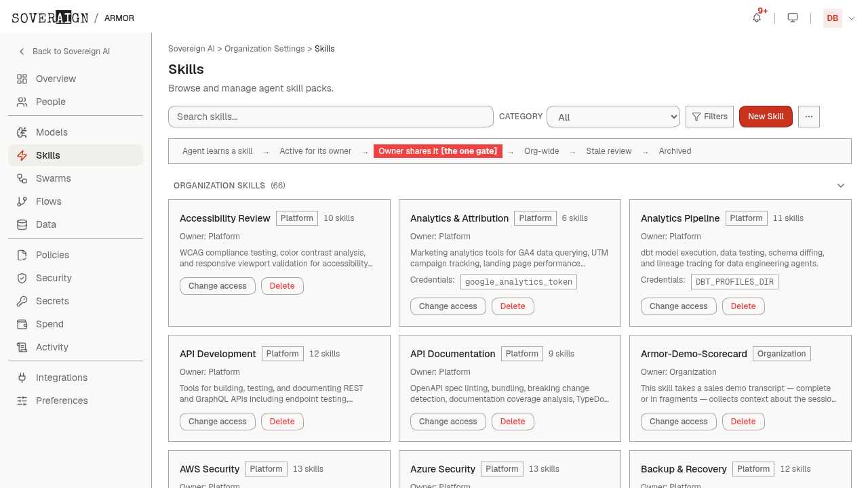Click the Preferences sliders icon

pyautogui.click(x=22, y=401)
